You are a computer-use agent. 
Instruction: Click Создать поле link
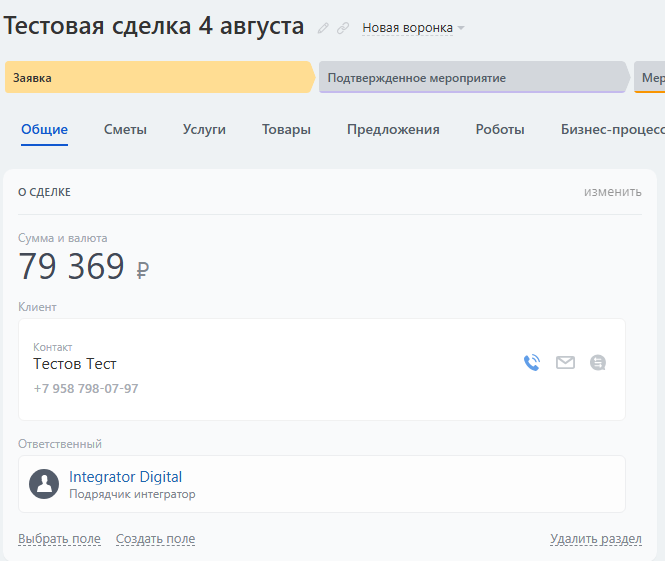(155, 539)
